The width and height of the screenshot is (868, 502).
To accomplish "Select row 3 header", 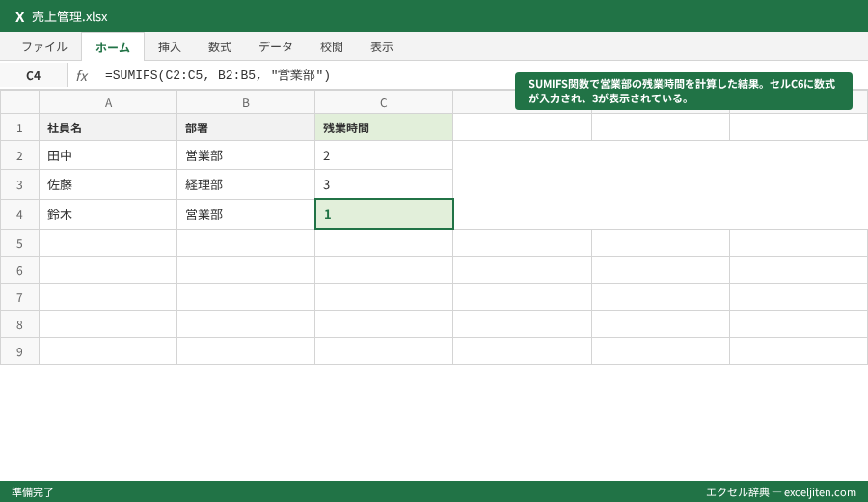I will point(19,184).
